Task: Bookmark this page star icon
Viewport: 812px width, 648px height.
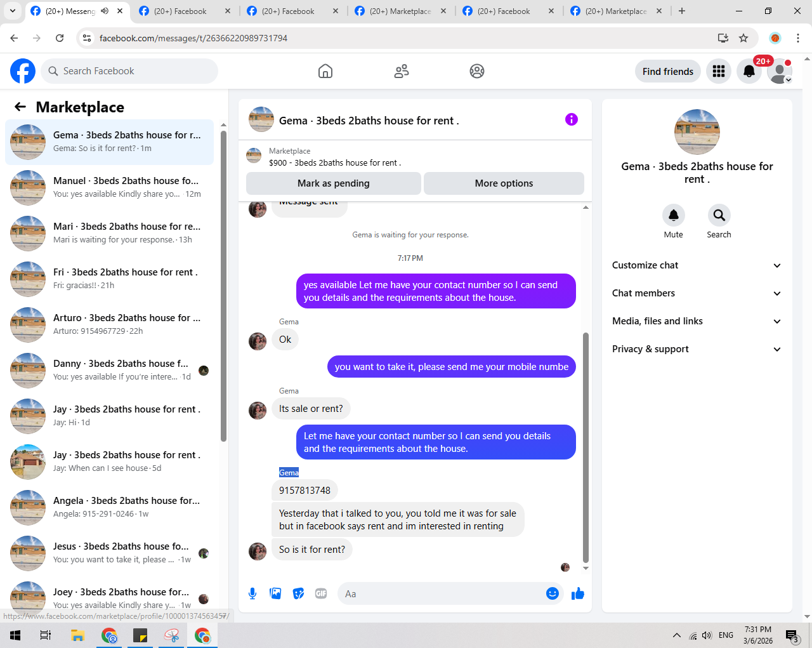Action: coord(743,38)
